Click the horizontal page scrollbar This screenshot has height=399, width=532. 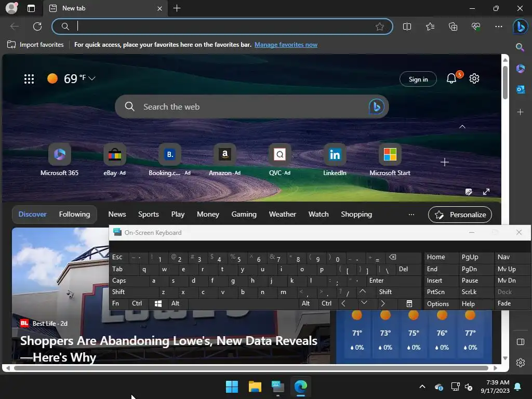(251, 368)
